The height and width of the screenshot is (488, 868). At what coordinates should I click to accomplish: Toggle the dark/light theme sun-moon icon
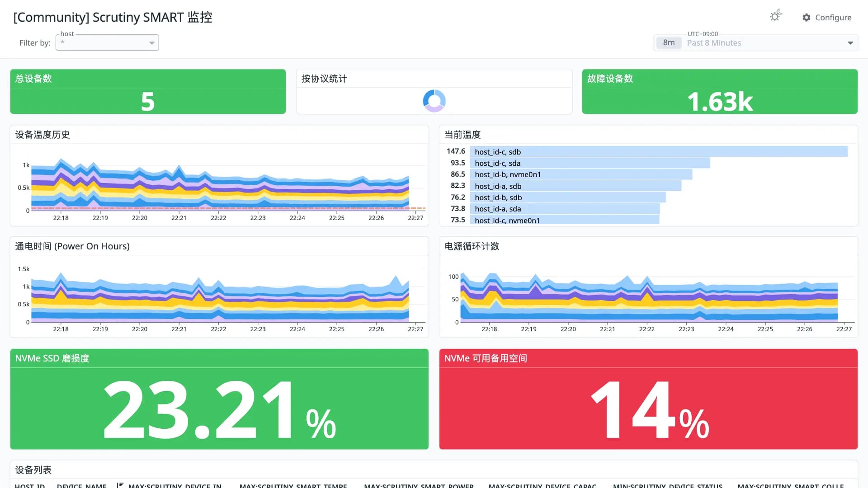(x=776, y=16)
